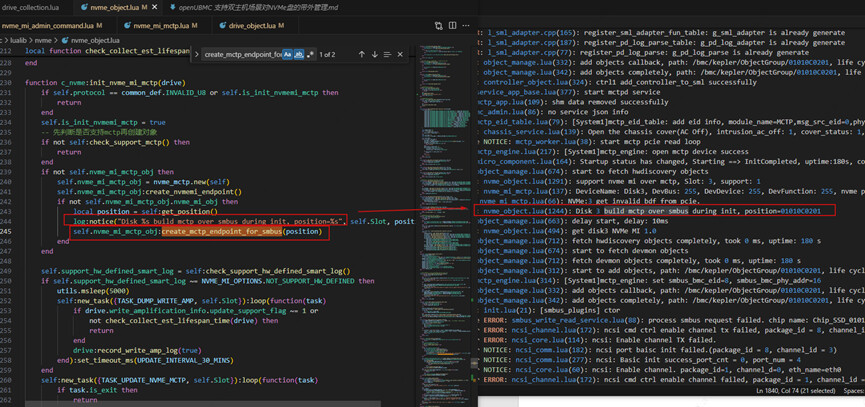Click Open Changes icon in editor toolbar

(439, 25)
